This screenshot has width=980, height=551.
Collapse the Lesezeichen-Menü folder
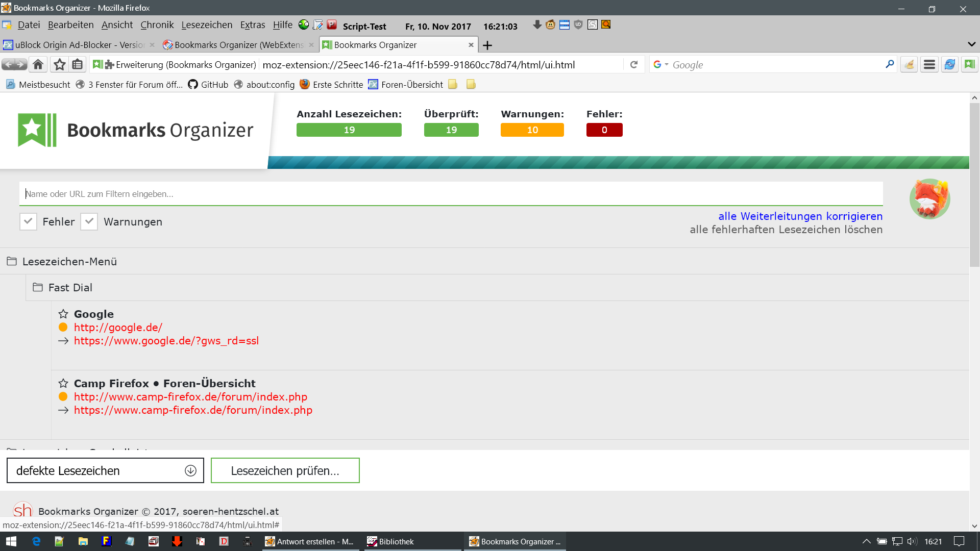[x=69, y=262]
